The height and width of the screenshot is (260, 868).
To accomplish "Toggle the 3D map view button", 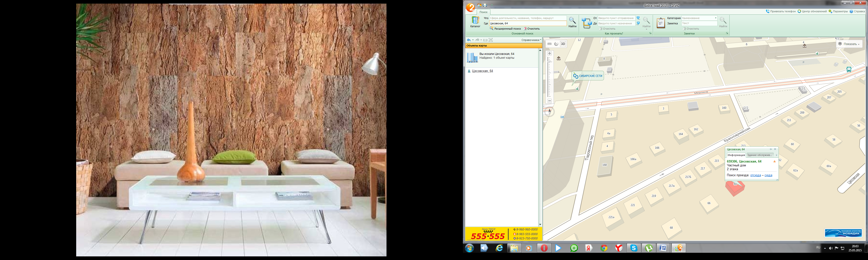I will [x=563, y=44].
